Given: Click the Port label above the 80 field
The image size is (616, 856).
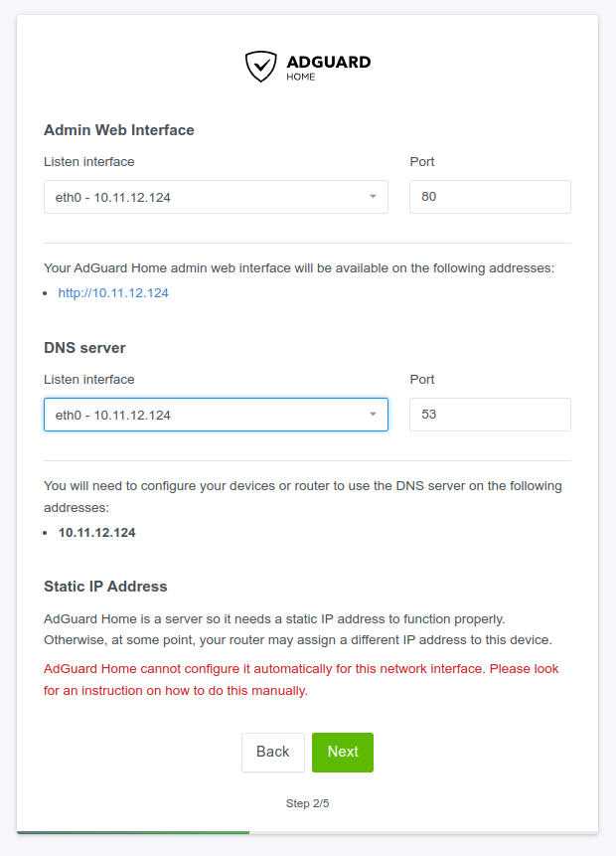Looking at the screenshot, I should pos(422,161).
